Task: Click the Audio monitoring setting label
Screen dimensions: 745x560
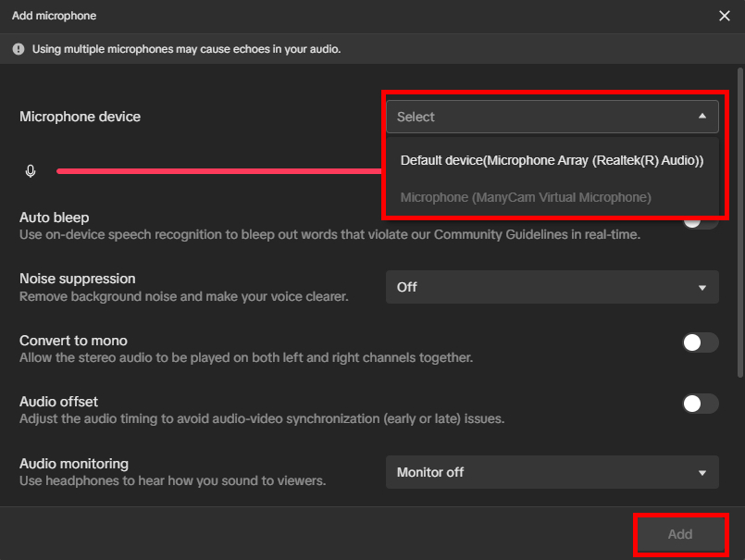Action: 74,464
